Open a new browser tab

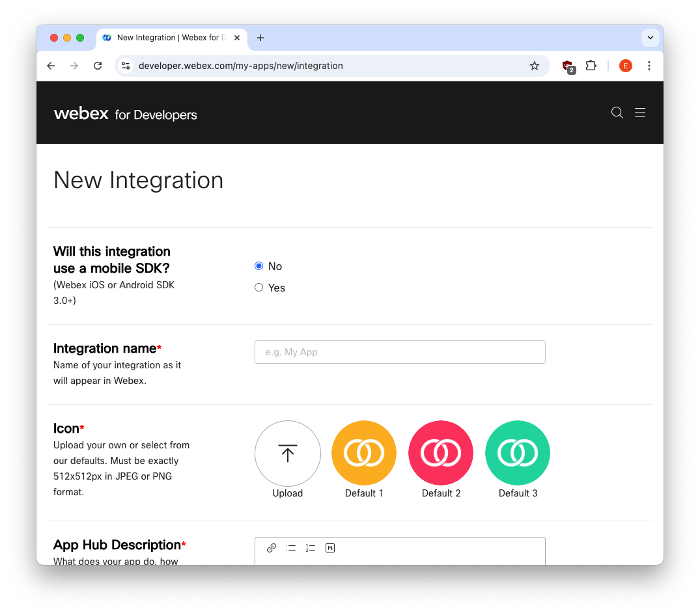[260, 37]
